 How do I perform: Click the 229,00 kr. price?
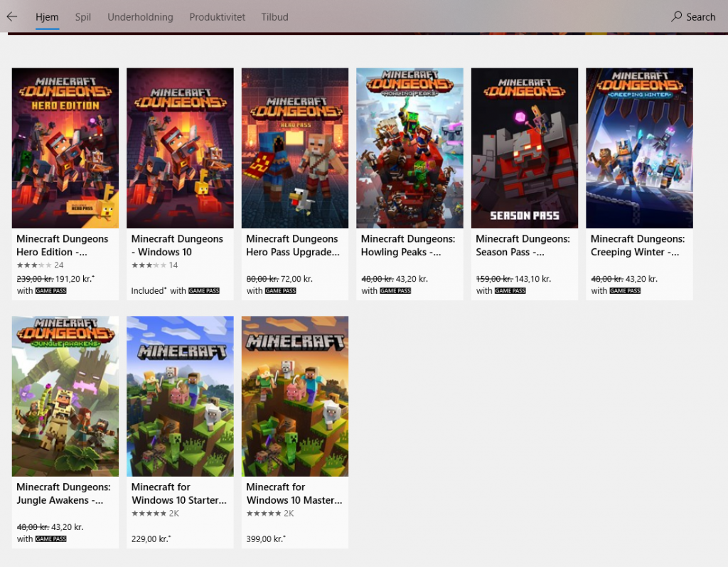151,539
